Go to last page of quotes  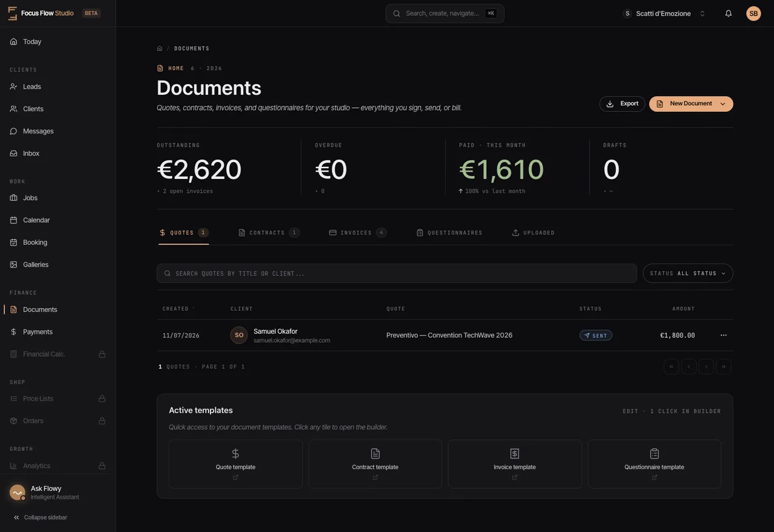(x=724, y=367)
